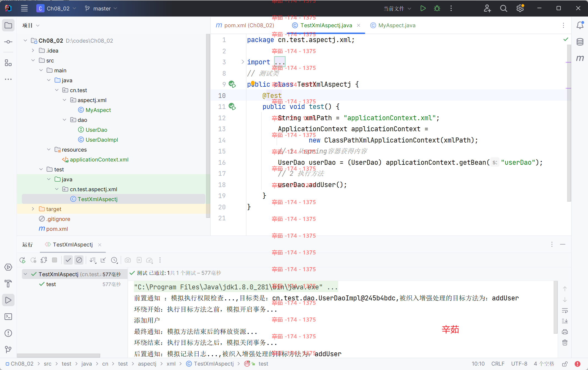This screenshot has width=588, height=370.
Task: Open the Project tool window icon
Action: [x=8, y=25]
